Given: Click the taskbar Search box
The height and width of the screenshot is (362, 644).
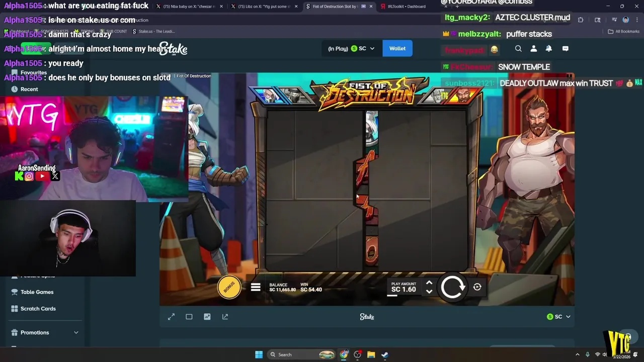Looking at the screenshot, I should (x=302, y=354).
